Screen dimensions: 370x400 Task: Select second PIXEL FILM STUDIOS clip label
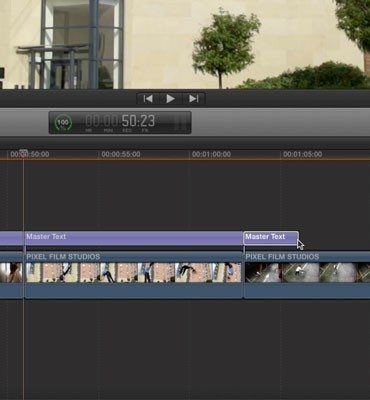(x=282, y=257)
